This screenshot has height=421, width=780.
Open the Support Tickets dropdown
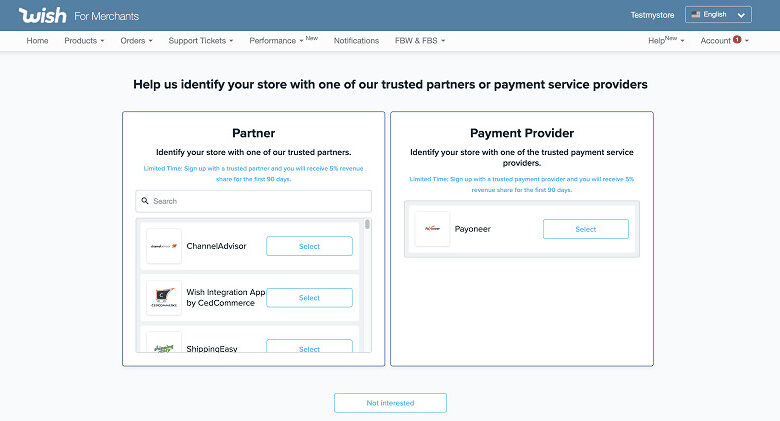pos(200,41)
